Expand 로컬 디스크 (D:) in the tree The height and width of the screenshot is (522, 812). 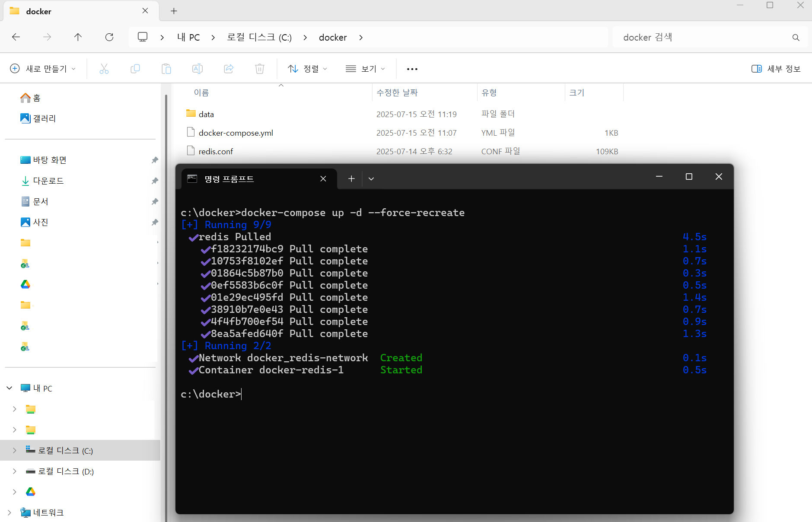(15, 471)
